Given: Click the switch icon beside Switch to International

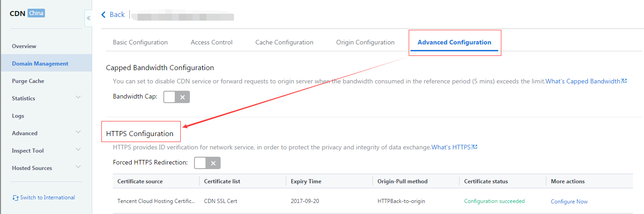Looking at the screenshot, I should tap(16, 198).
